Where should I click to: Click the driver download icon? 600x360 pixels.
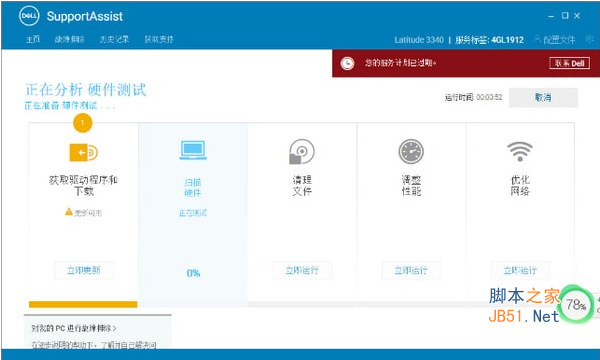pos(83,153)
